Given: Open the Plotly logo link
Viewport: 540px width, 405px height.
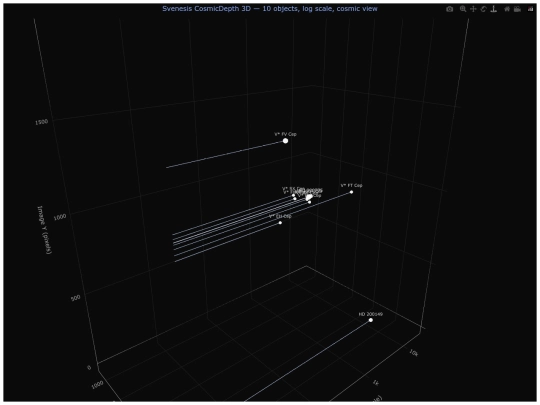Looking at the screenshot, I should [x=530, y=9].
